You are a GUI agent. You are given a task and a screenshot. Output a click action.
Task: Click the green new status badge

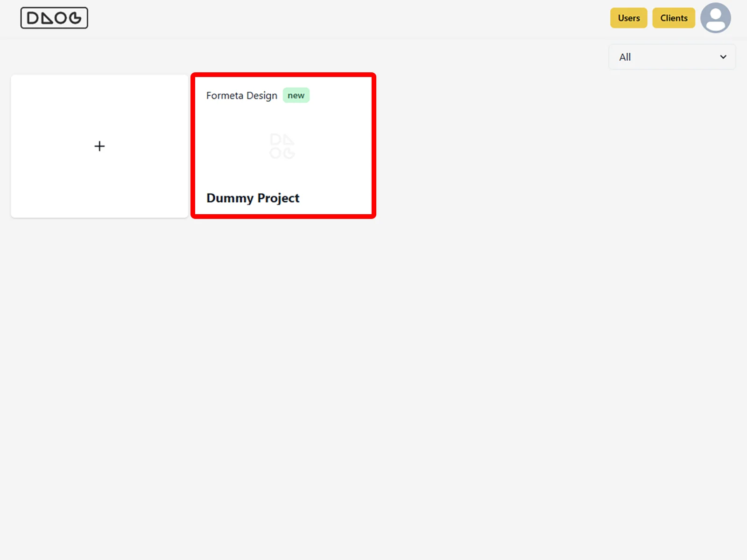pos(296,95)
